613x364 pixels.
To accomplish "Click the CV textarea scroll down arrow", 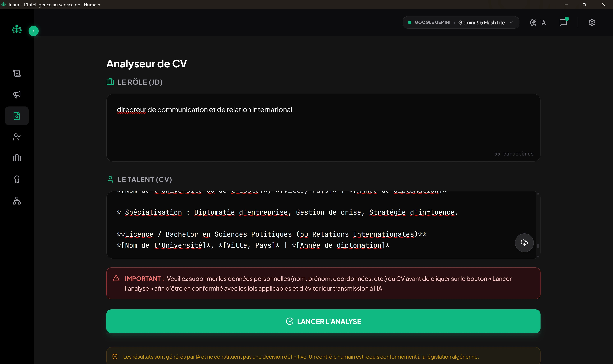I will point(538,256).
